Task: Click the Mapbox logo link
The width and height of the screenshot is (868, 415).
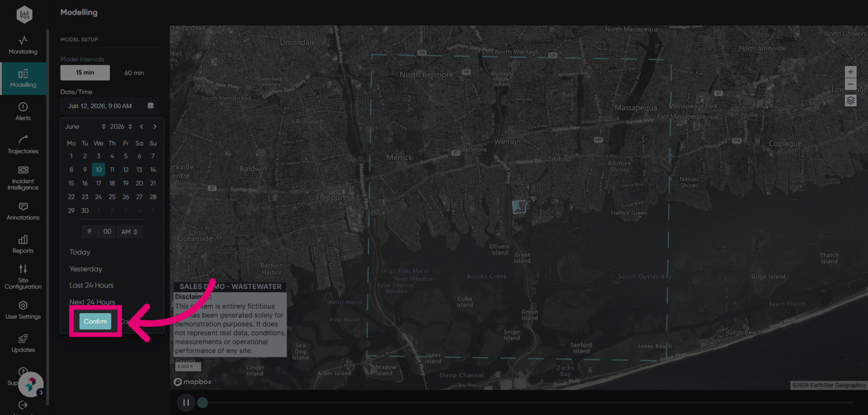Action: tap(193, 382)
